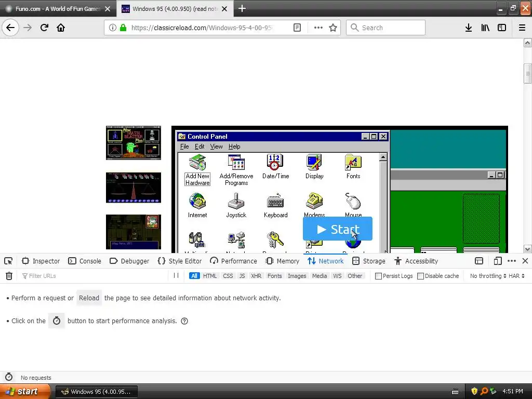Switch to the Performance tab

tap(233, 261)
